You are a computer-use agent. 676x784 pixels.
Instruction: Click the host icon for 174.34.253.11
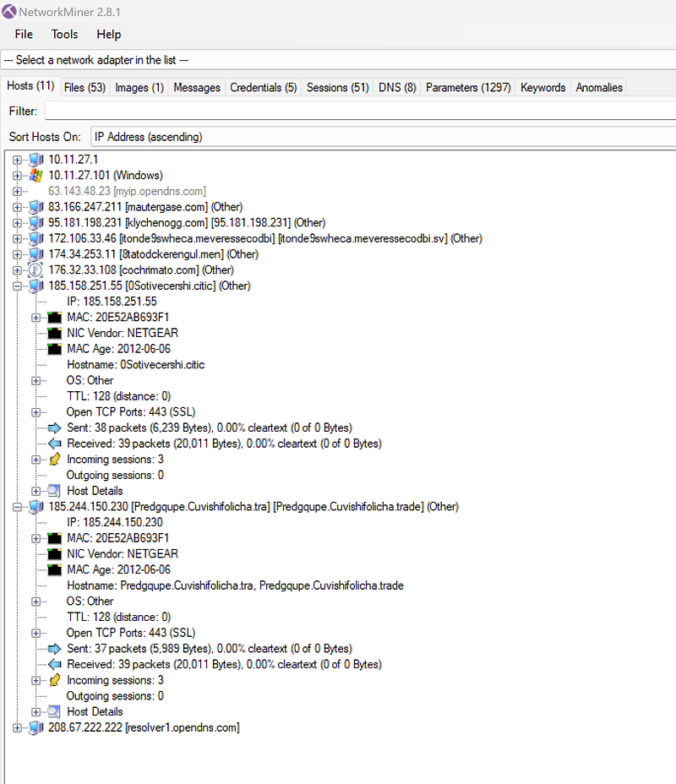(36, 254)
